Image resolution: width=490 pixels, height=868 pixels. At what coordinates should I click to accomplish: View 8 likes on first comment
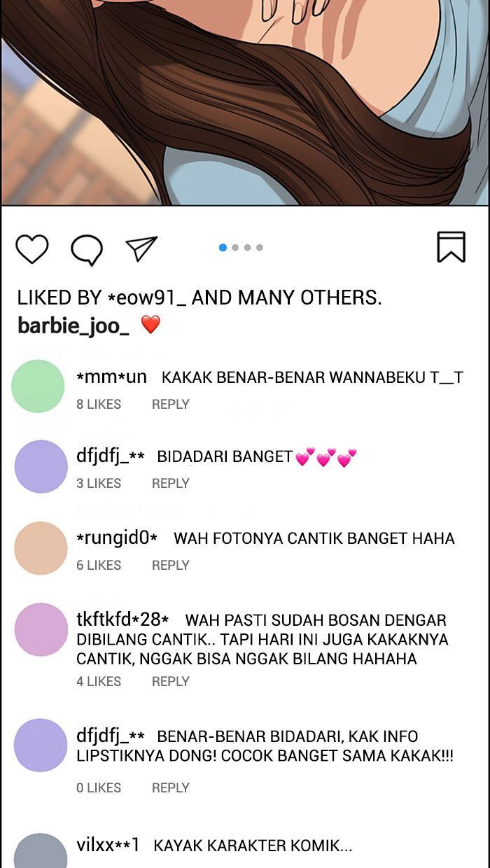point(99,404)
